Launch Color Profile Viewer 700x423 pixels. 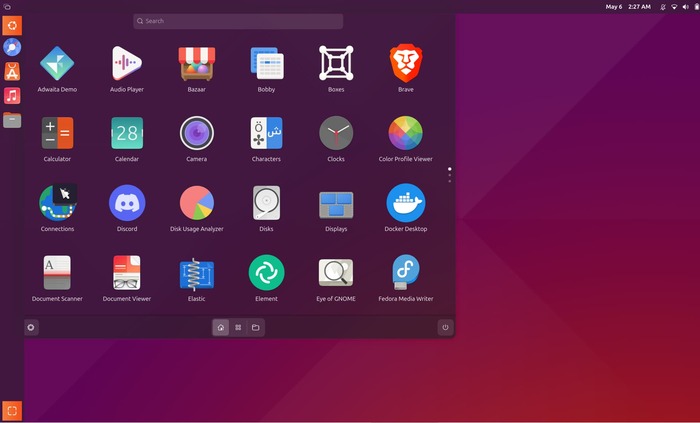[406, 133]
